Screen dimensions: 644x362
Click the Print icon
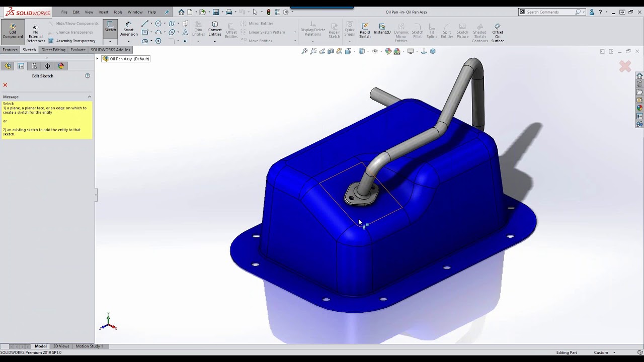click(229, 12)
